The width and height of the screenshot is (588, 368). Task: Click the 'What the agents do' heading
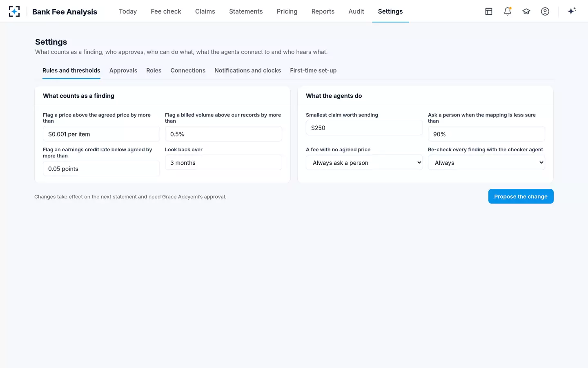click(x=334, y=96)
